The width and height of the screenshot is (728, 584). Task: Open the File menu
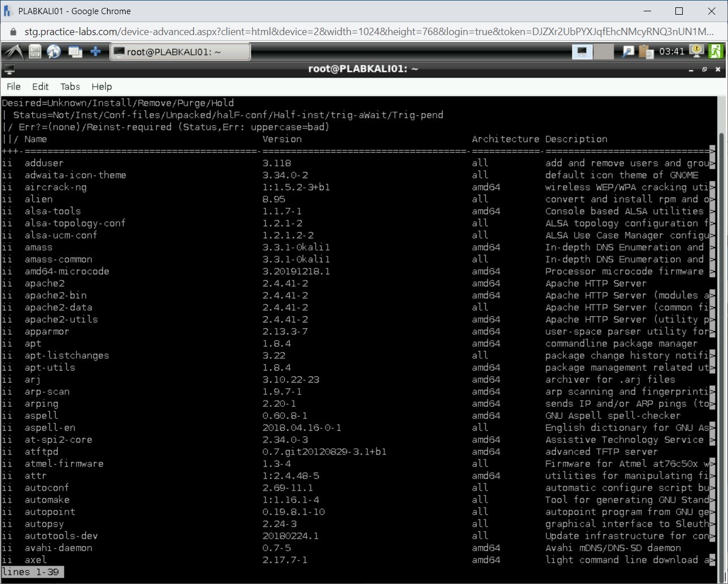pyautogui.click(x=14, y=87)
